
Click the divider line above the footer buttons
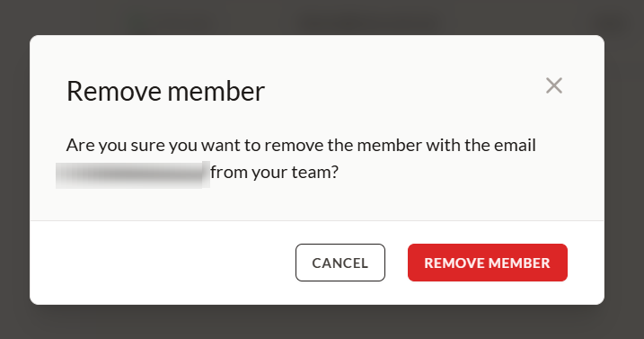(x=317, y=220)
